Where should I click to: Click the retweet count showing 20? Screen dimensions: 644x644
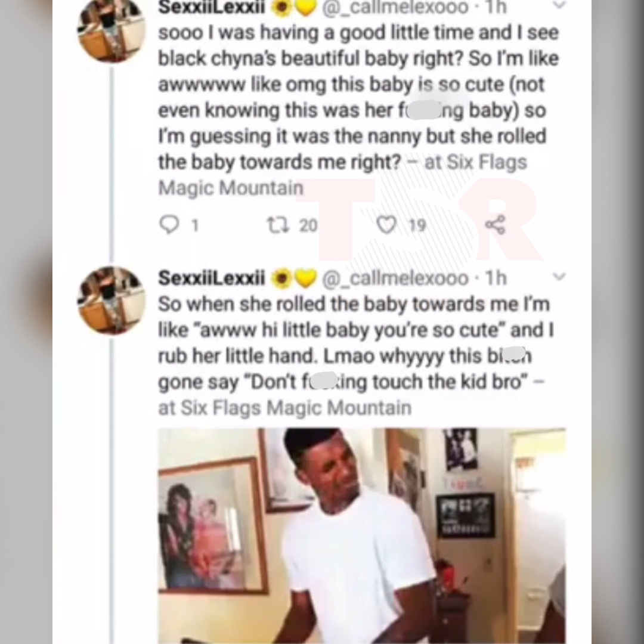pyautogui.click(x=308, y=225)
